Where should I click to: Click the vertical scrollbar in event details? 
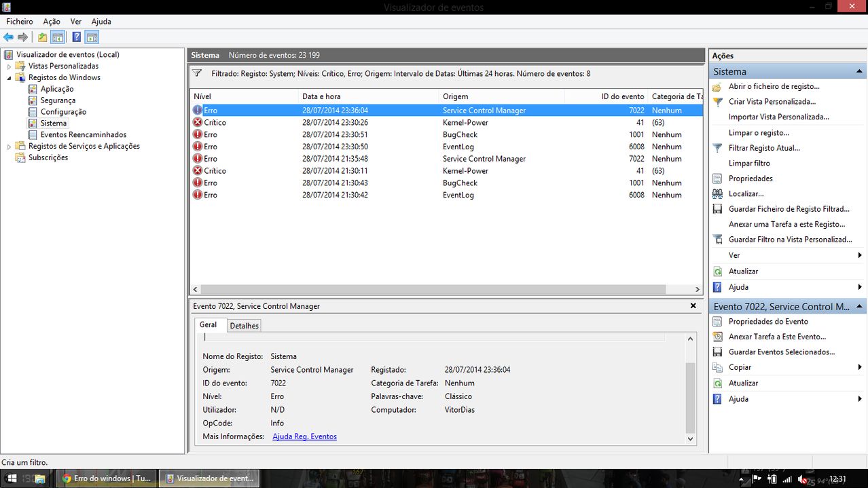click(691, 397)
